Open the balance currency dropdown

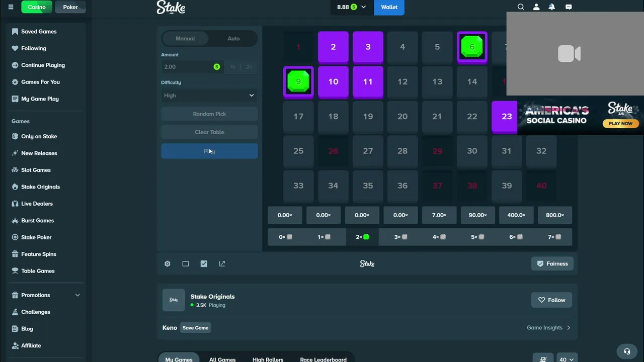pyautogui.click(x=352, y=7)
